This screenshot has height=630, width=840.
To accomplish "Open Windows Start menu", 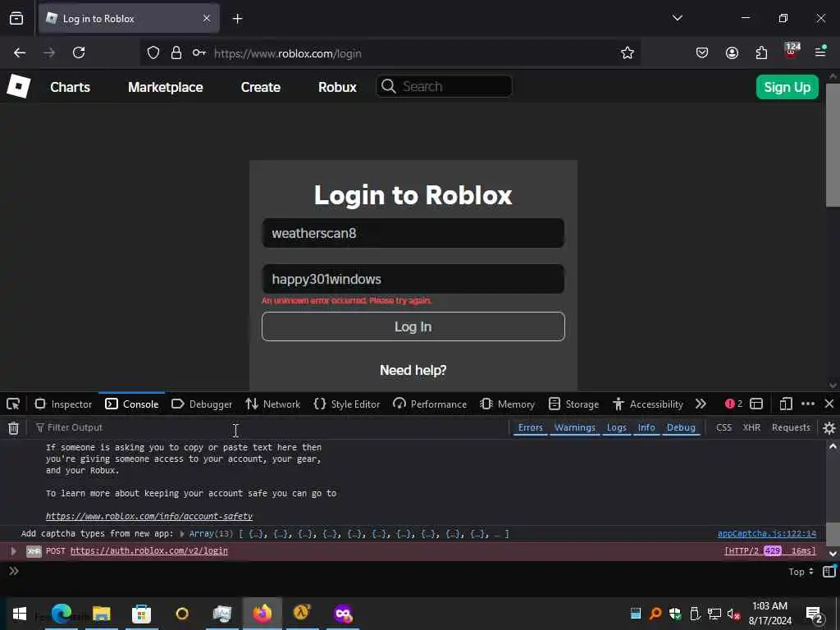I will 20,614.
